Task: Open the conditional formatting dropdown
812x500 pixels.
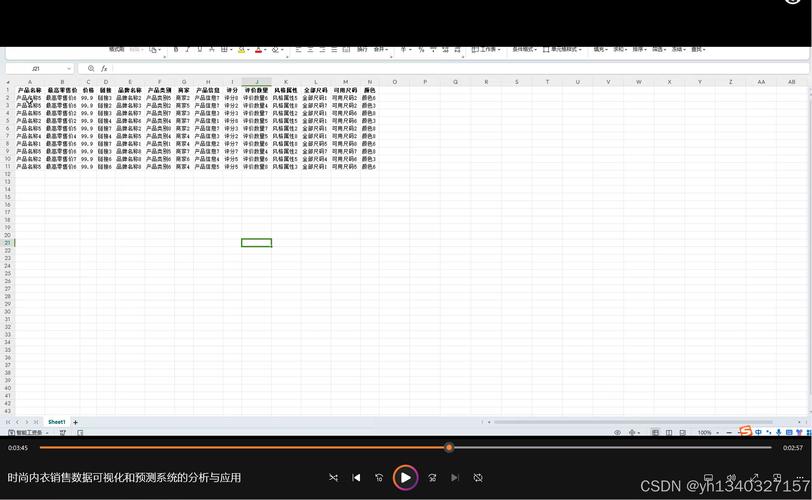Action: tap(525, 50)
